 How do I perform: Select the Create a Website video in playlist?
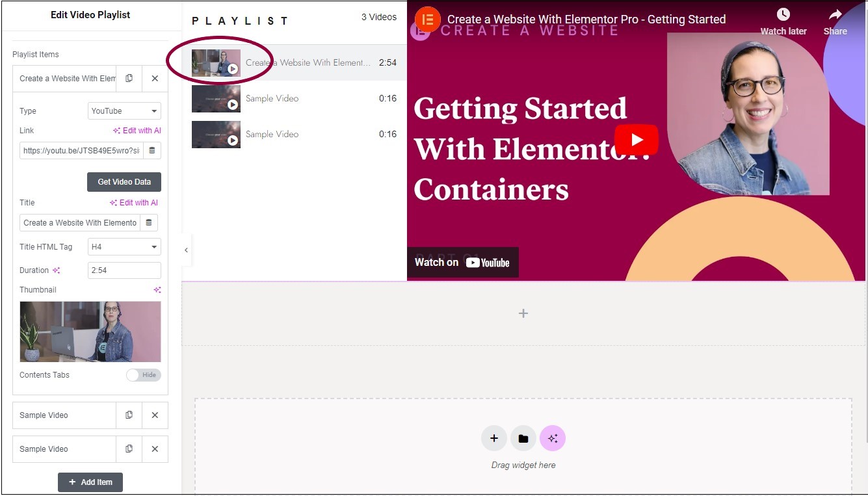click(294, 62)
